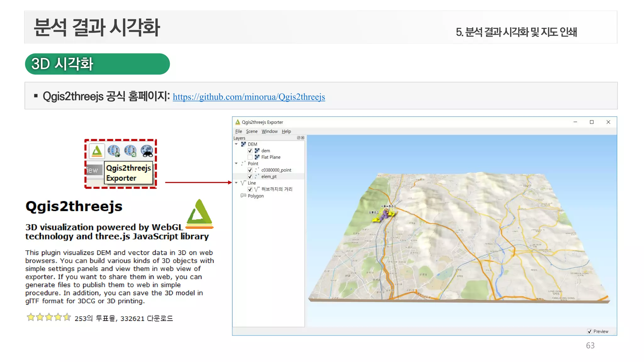This screenshot has width=644, height=362.
Task: Select the c0380000_point layer item
Action: tap(276, 170)
